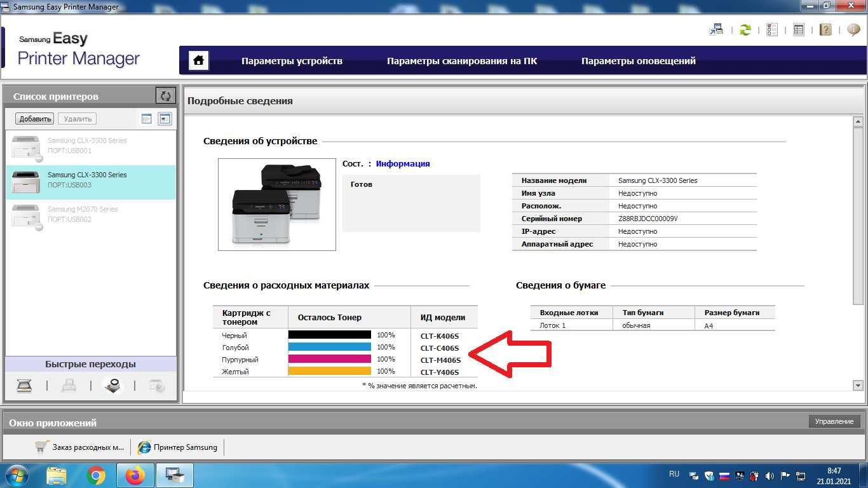868x488 pixels.
Task: Click the Удалить button
Action: [x=78, y=118]
